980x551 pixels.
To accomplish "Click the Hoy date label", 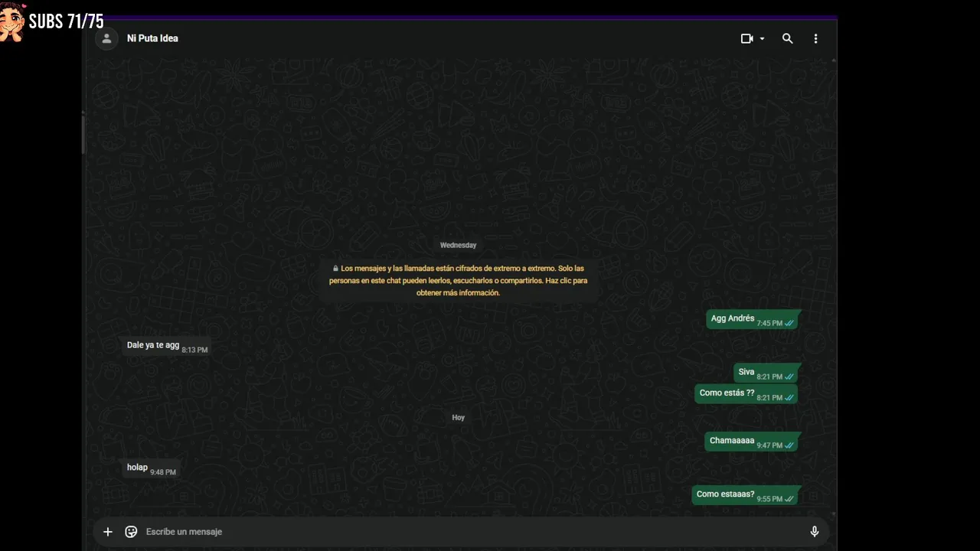I will pyautogui.click(x=459, y=418).
